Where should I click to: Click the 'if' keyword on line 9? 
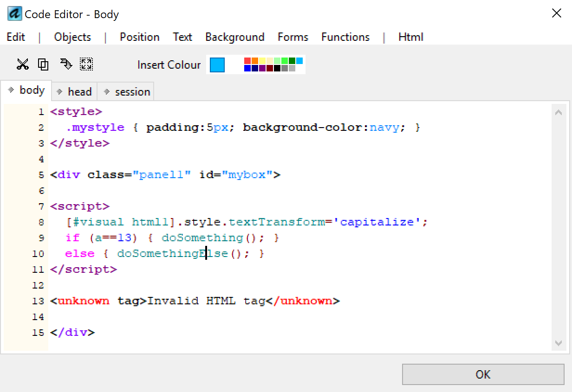point(72,238)
